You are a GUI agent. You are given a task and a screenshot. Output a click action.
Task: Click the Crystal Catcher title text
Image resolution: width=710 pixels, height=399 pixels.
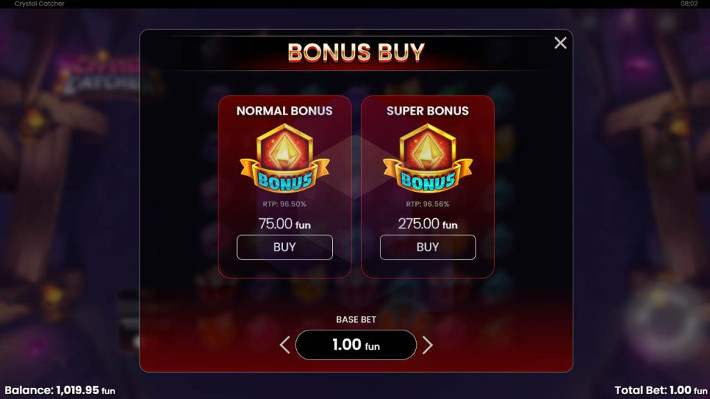(x=39, y=4)
